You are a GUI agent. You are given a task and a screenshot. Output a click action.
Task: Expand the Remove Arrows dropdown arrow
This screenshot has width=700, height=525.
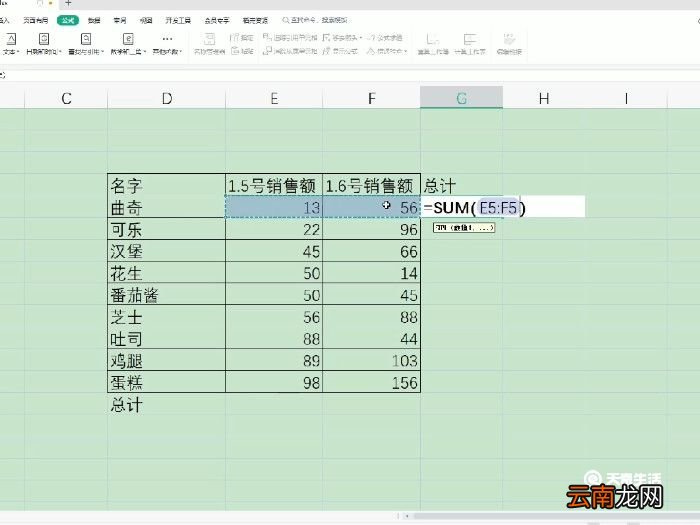point(360,38)
